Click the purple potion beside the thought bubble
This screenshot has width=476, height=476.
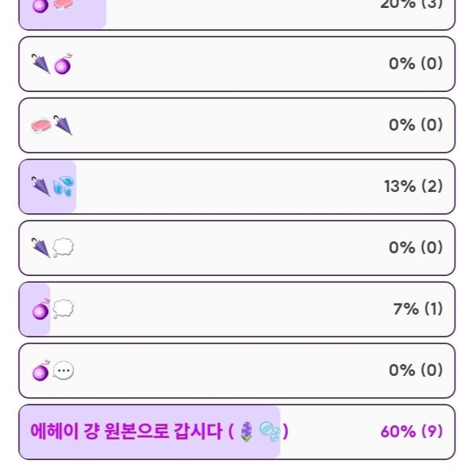click(40, 309)
